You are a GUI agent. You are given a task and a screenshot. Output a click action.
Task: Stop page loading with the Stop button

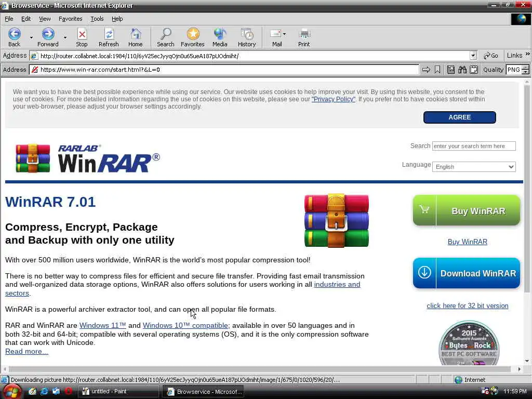pyautogui.click(x=82, y=37)
